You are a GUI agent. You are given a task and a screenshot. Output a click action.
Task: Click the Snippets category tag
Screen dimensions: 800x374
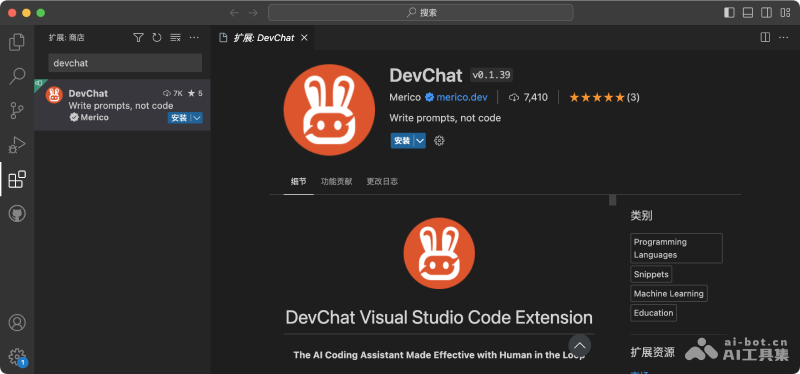point(651,274)
